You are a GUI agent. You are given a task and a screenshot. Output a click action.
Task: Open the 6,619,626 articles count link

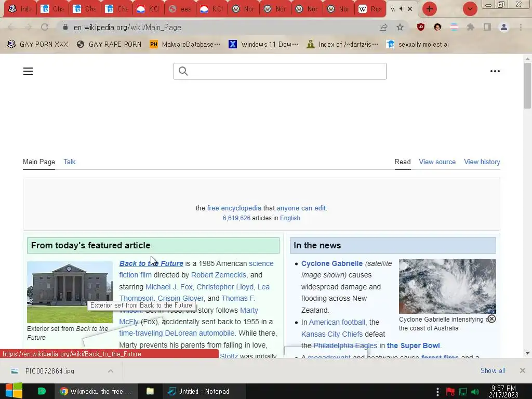tap(236, 218)
